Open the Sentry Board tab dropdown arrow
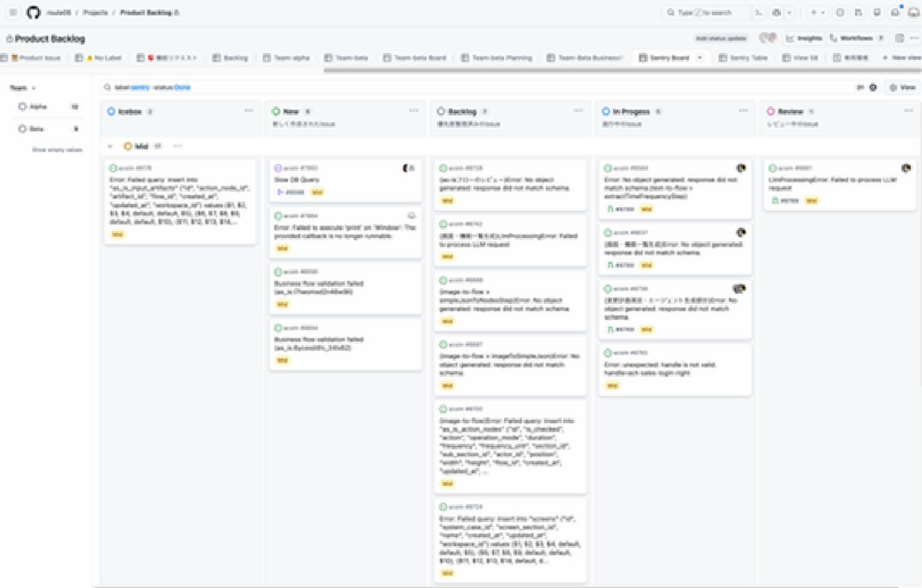Screen dimensions: 922x588 click(700, 58)
